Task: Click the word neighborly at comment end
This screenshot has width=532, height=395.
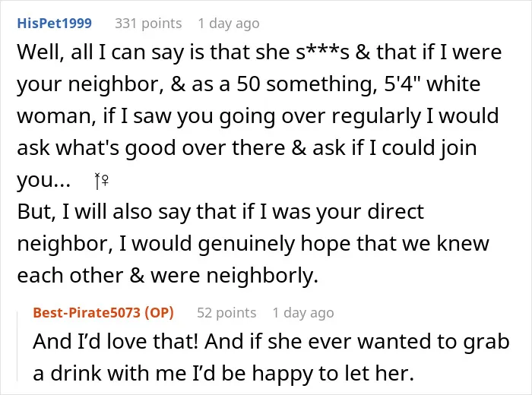Action: (x=262, y=275)
